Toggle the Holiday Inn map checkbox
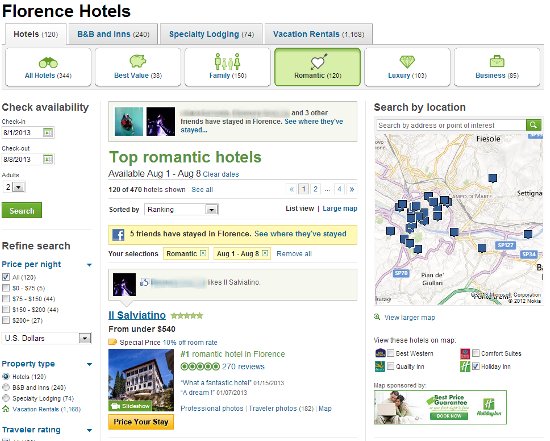550x441 pixels. pos(476,366)
